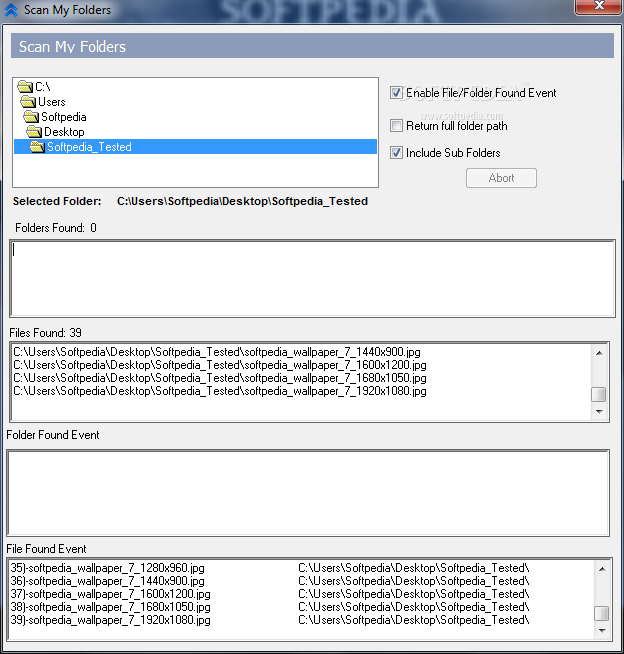This screenshot has width=624, height=654.
Task: Click the Scan My Folders title bar icon
Action: (x=11, y=10)
